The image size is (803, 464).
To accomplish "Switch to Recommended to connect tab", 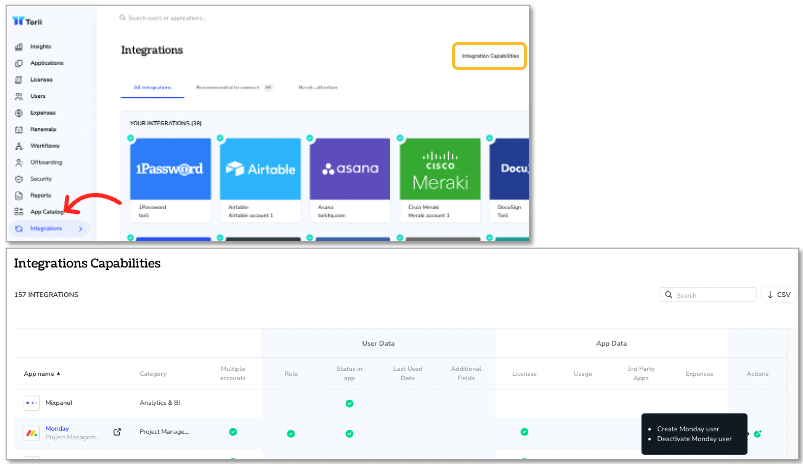I will (234, 88).
